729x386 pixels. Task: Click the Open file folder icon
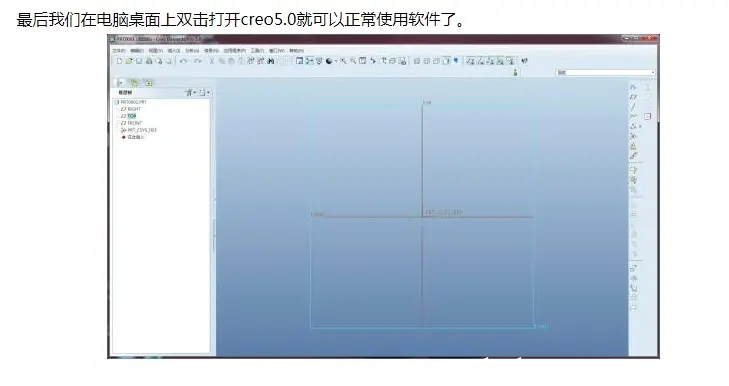pyautogui.click(x=129, y=61)
